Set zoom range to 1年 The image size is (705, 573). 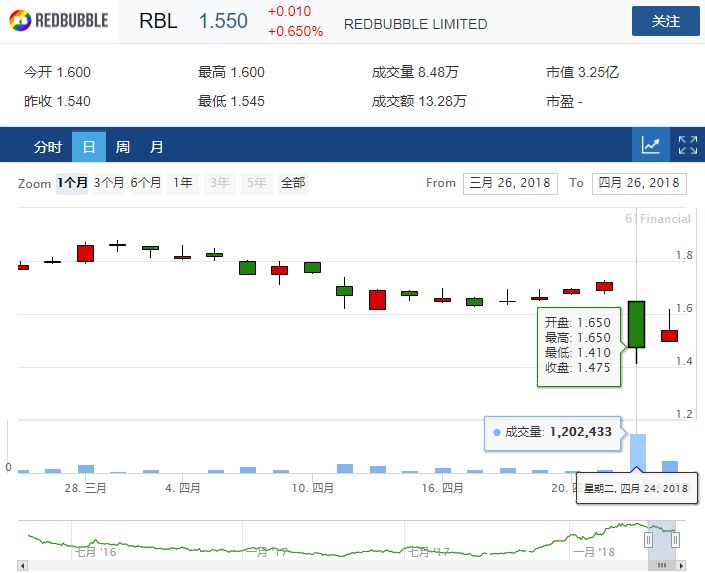[x=183, y=183]
